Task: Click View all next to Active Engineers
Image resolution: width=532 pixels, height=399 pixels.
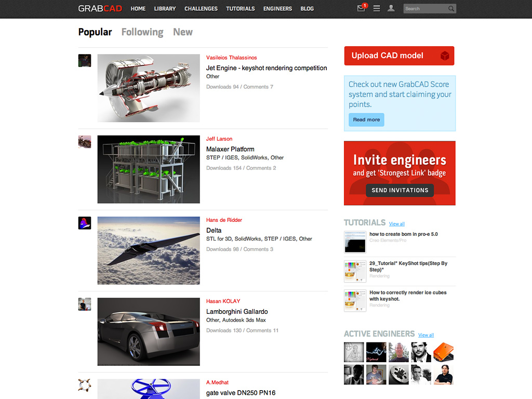Action: pyautogui.click(x=426, y=335)
